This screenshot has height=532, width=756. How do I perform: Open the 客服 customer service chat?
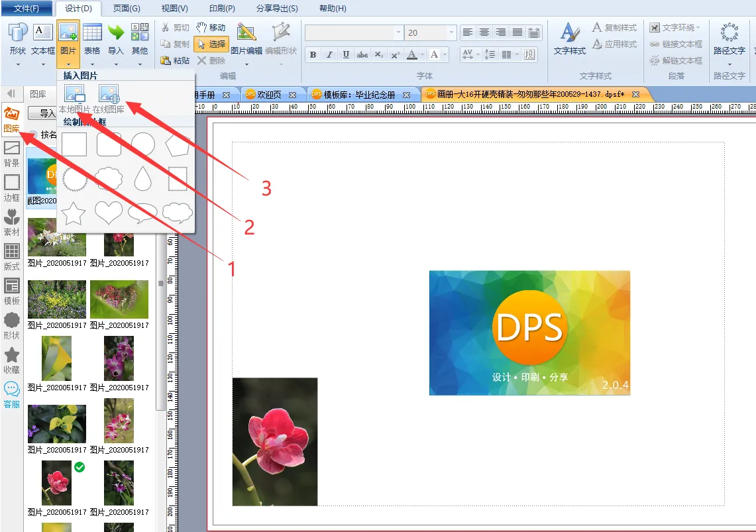(x=12, y=394)
